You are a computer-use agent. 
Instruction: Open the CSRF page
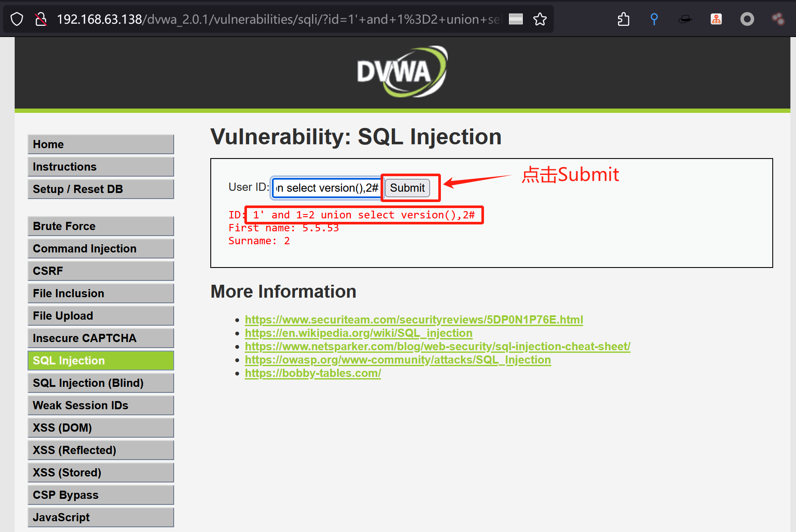pyautogui.click(x=101, y=271)
